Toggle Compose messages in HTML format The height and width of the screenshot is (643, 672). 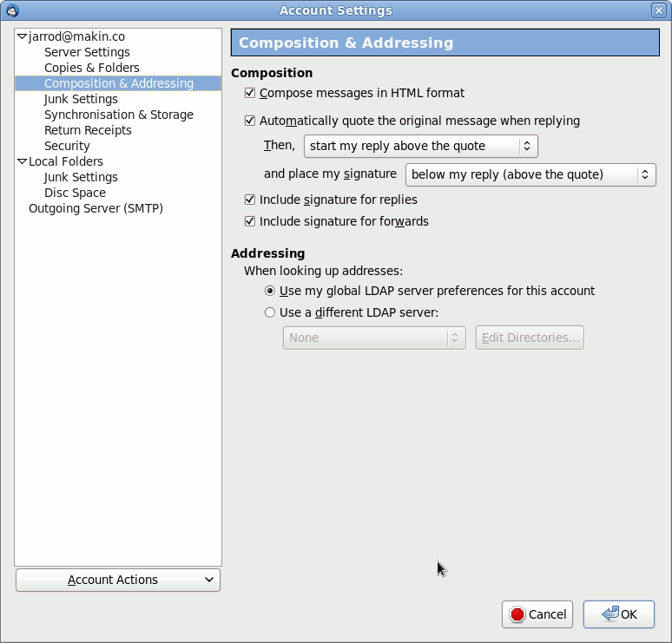250,93
